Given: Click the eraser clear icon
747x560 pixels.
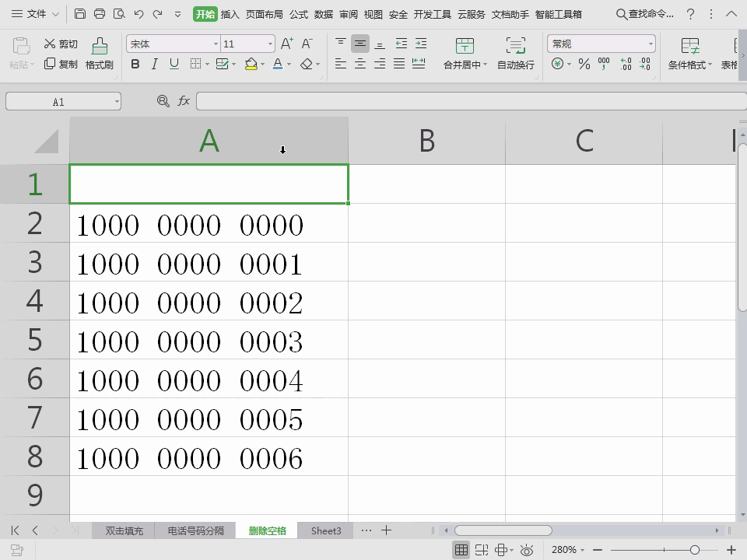Looking at the screenshot, I should point(307,64).
